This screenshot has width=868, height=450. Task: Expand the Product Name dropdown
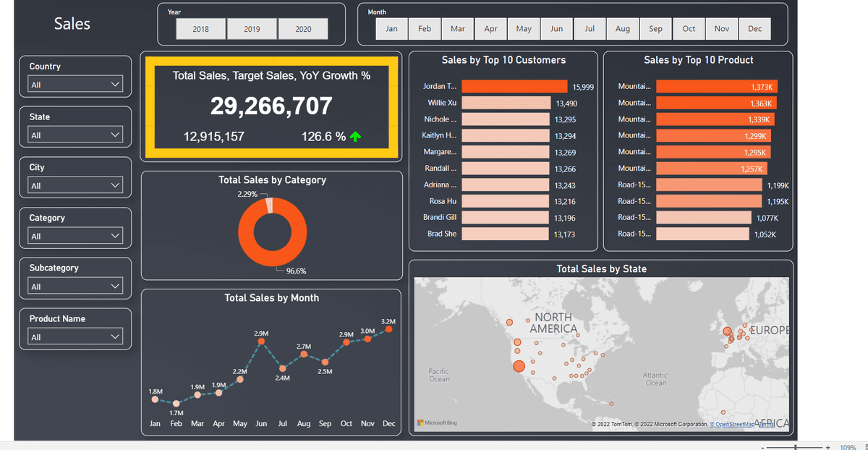point(76,337)
